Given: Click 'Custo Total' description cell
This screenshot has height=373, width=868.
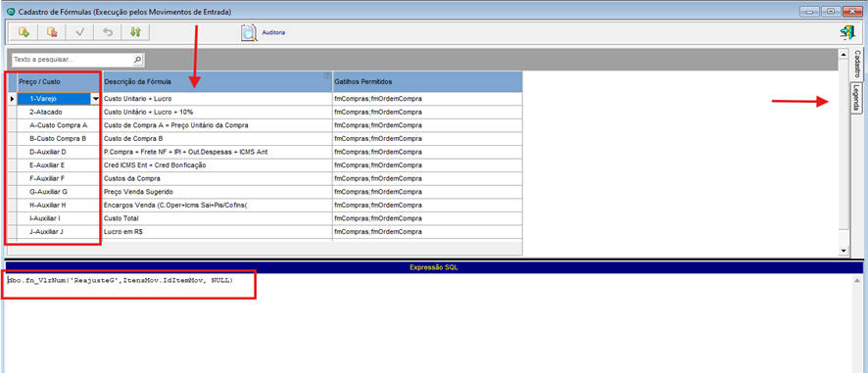Looking at the screenshot, I should click(x=217, y=218).
